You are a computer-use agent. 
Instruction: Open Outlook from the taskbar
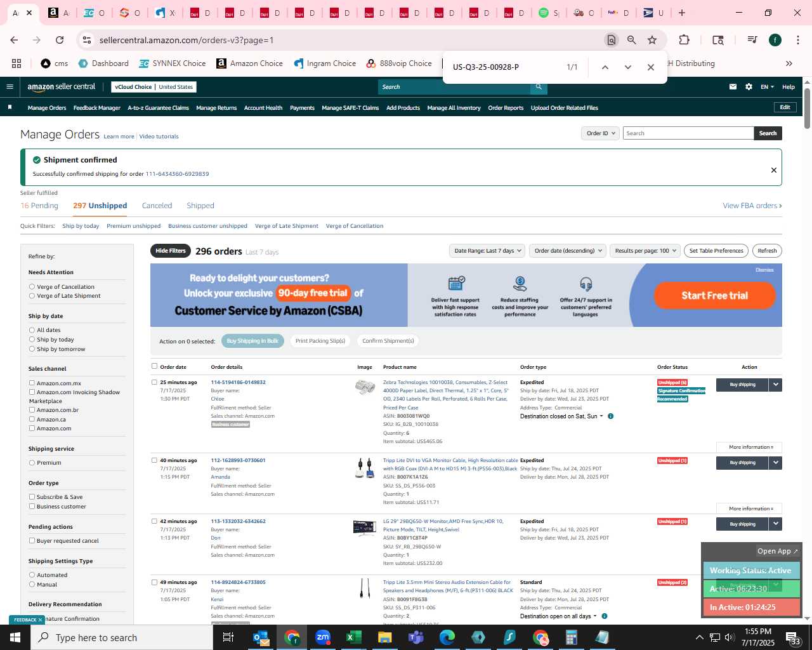tap(261, 637)
